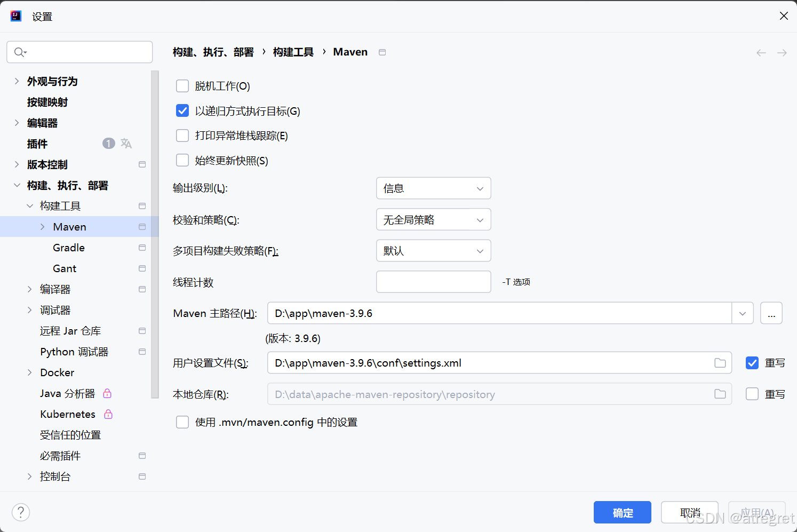
Task: Enable 脱机工作 checkbox
Action: pos(182,86)
